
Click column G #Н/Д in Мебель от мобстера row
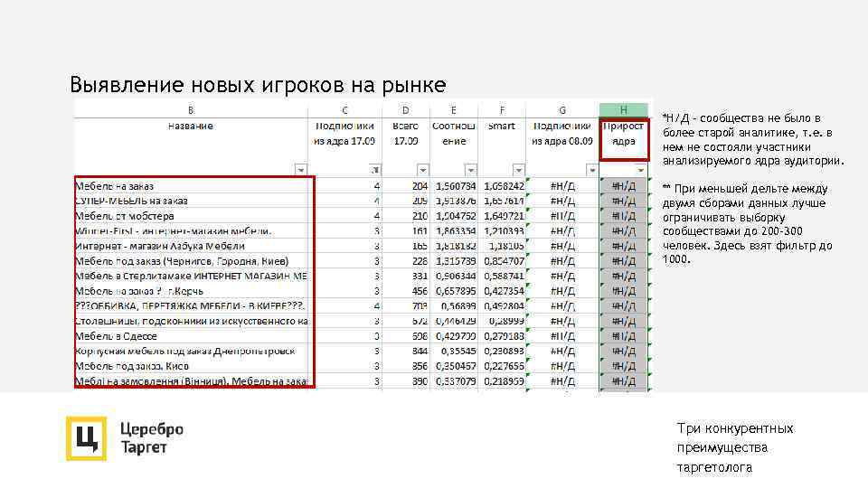pos(562,216)
